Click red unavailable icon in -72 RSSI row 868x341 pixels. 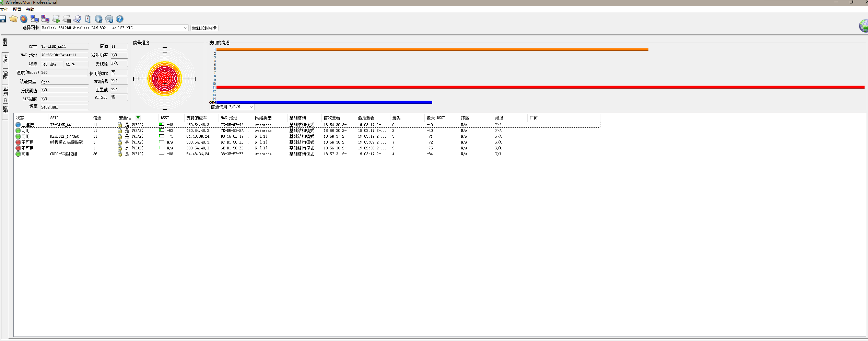(18, 142)
